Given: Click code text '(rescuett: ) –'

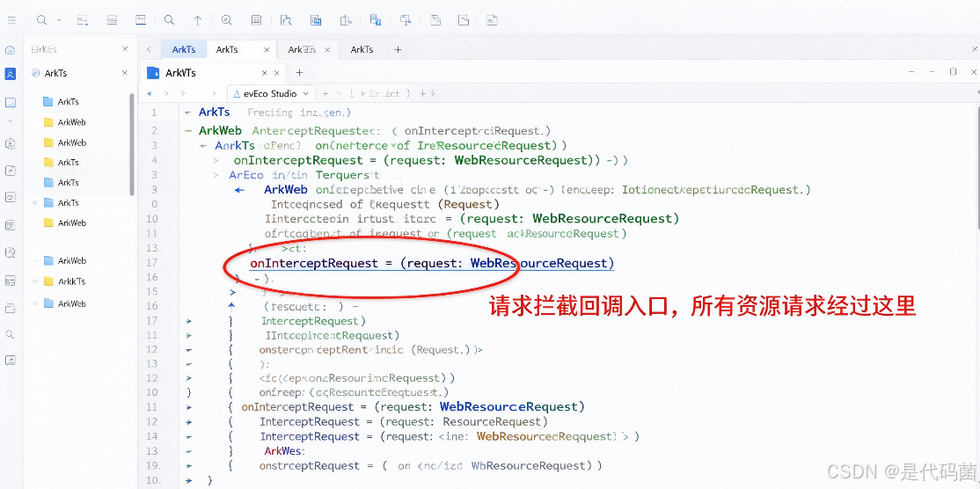Looking at the screenshot, I should (311, 307).
